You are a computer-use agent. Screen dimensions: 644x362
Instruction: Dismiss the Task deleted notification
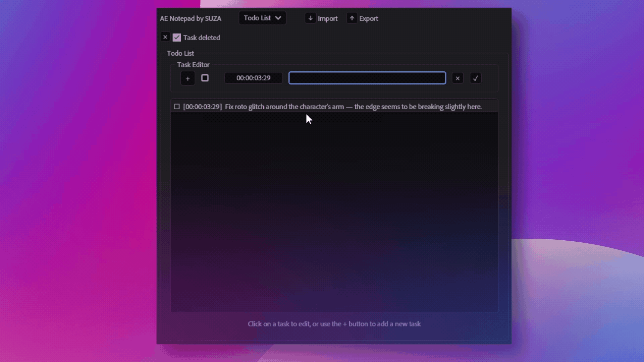pyautogui.click(x=165, y=37)
